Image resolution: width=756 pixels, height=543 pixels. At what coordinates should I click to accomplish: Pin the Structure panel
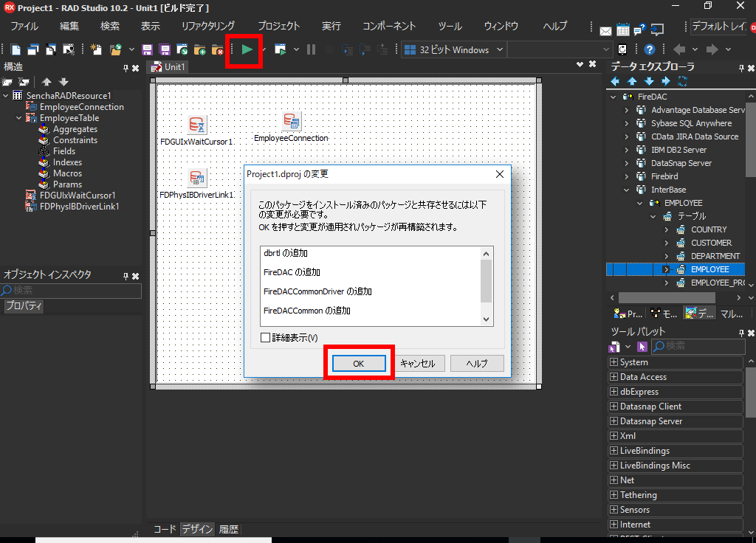126,69
